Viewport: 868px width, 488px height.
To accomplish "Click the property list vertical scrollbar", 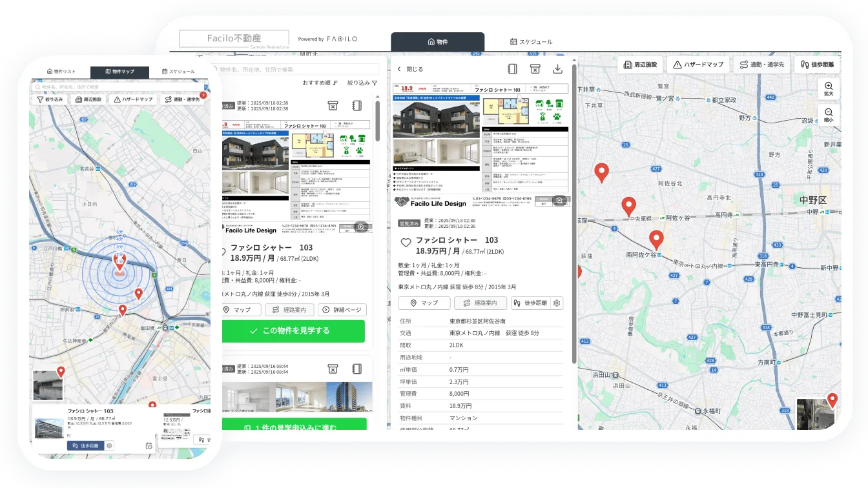I will tap(377, 119).
